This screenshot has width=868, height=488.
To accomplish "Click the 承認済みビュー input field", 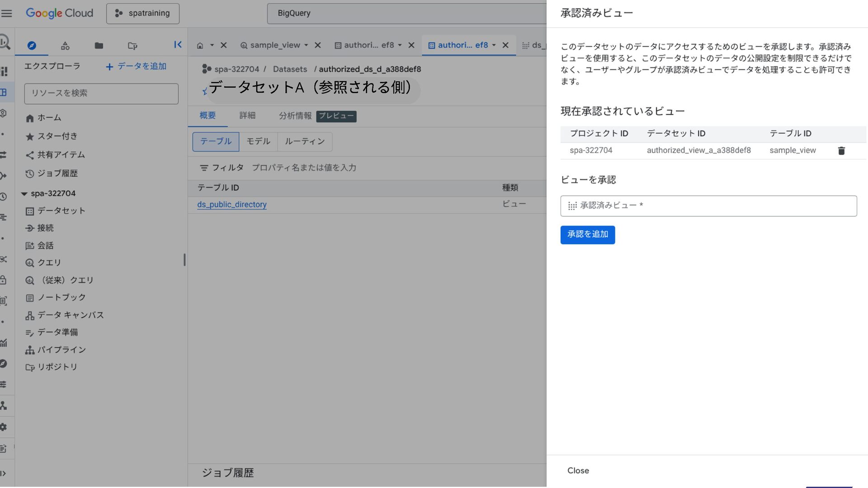I will point(708,206).
